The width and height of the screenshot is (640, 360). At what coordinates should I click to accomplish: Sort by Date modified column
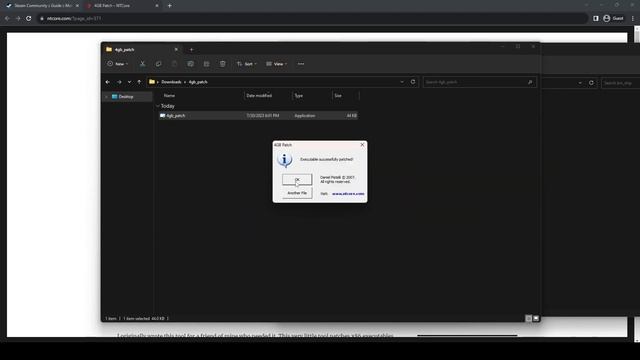259,96
